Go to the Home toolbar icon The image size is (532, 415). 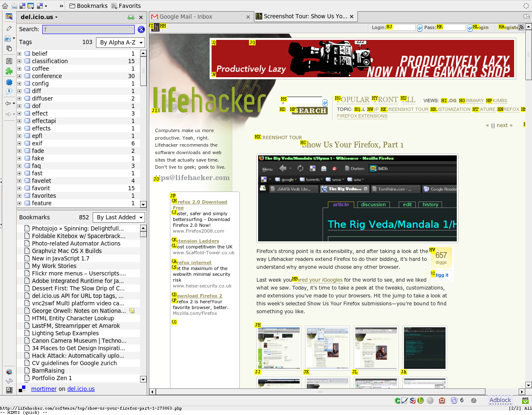pyautogui.click(x=5, y=6)
